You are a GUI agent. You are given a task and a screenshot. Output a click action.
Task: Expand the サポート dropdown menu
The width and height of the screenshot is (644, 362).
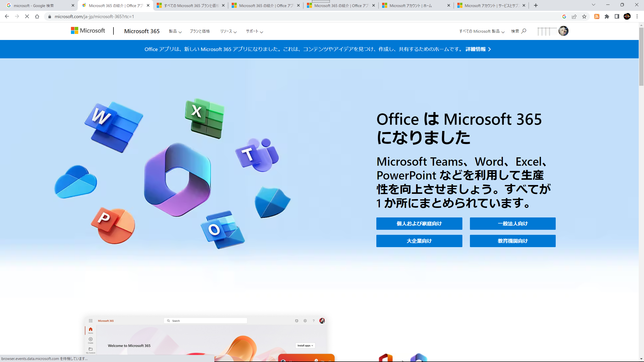coord(254,31)
